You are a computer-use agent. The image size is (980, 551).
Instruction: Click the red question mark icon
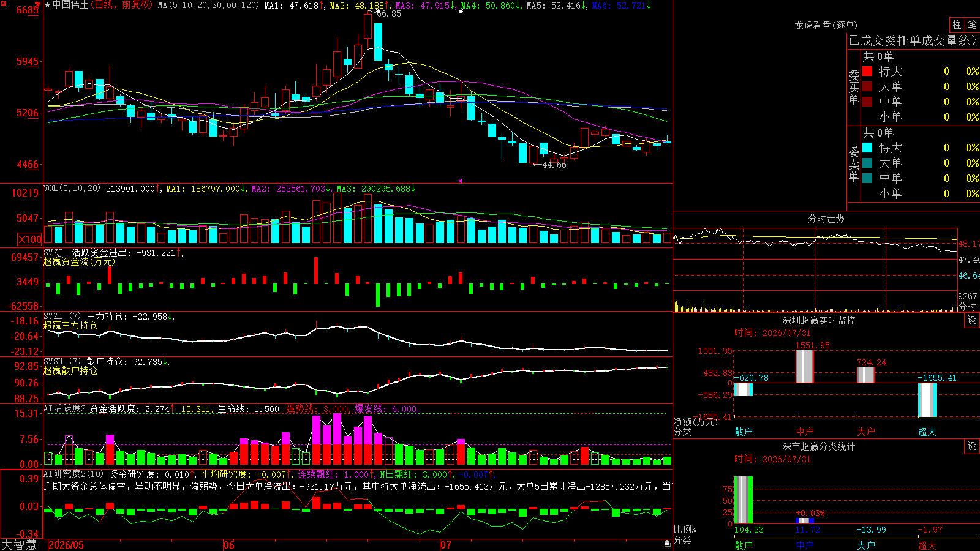pyautogui.click(x=38, y=4)
